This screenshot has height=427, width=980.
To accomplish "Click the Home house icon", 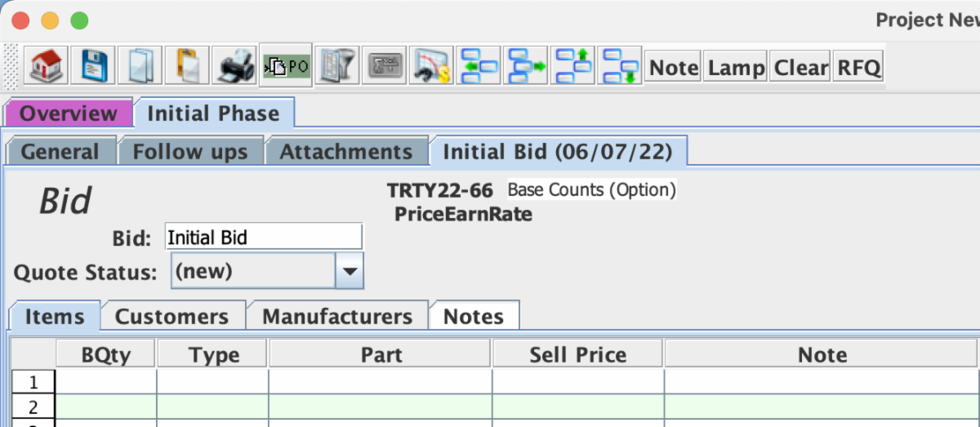I will tap(46, 66).
